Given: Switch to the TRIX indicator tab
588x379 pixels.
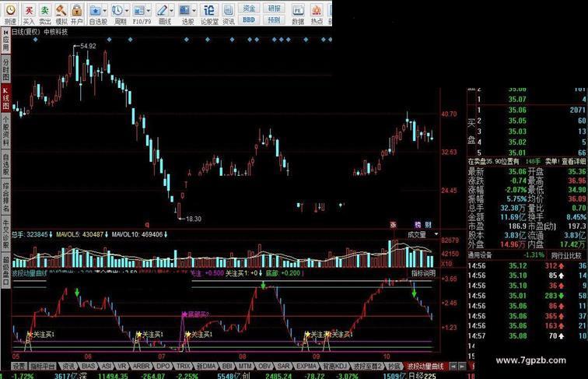Looking at the screenshot, I should (184, 366).
